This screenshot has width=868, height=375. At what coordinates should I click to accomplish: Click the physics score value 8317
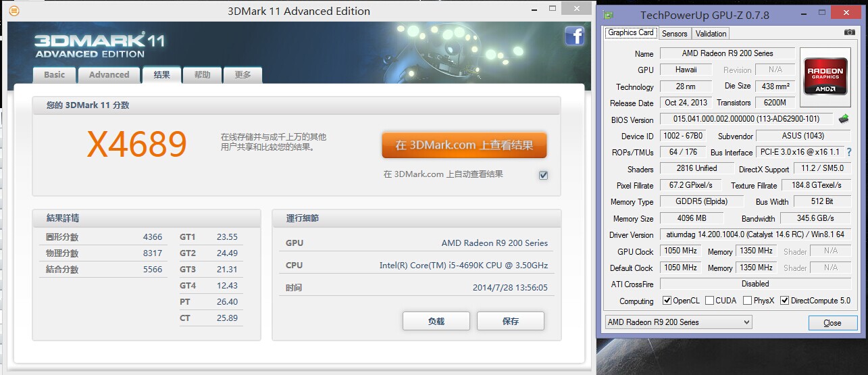(x=153, y=253)
